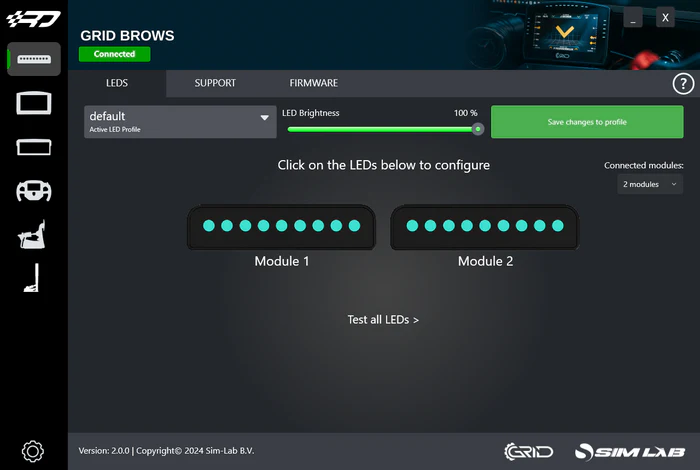Open the dashboard display device icon

34,103
